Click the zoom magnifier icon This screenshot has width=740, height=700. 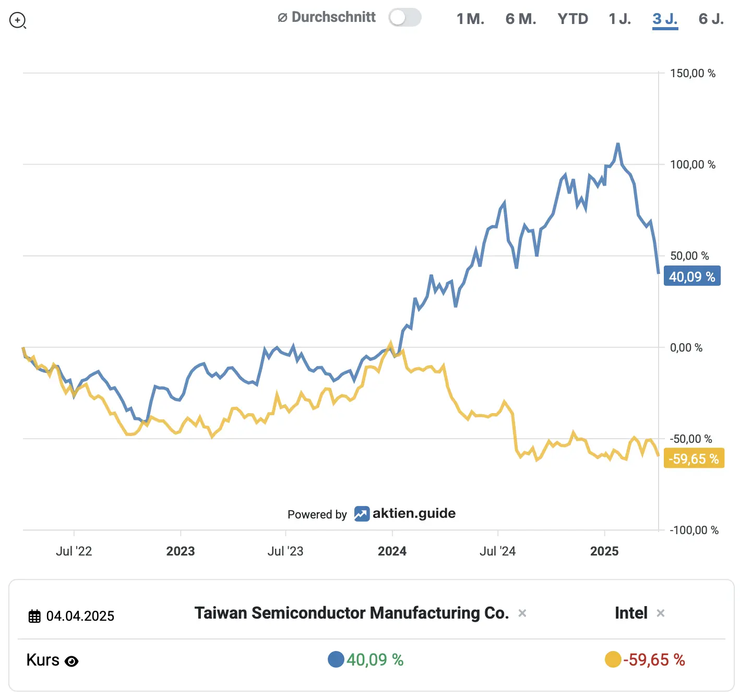pyautogui.click(x=18, y=20)
